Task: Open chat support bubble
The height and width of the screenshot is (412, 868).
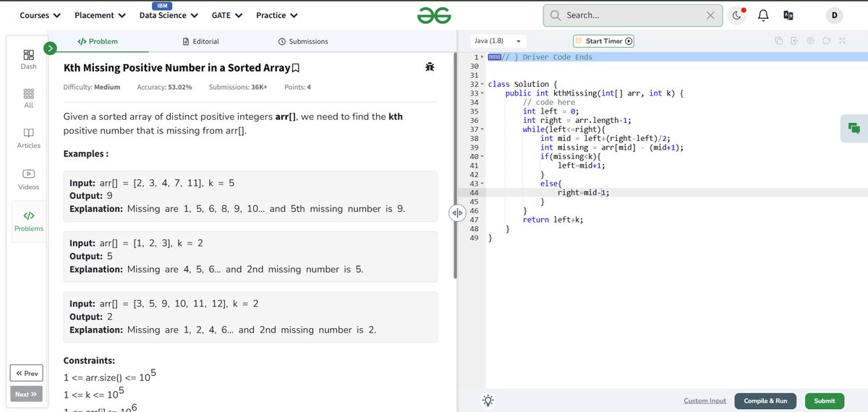Action: point(854,128)
